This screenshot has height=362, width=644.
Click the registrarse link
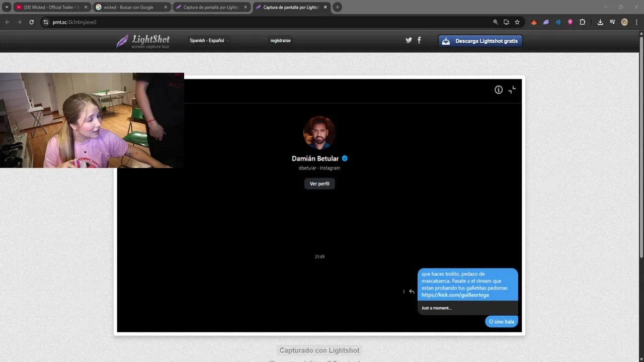pos(280,40)
